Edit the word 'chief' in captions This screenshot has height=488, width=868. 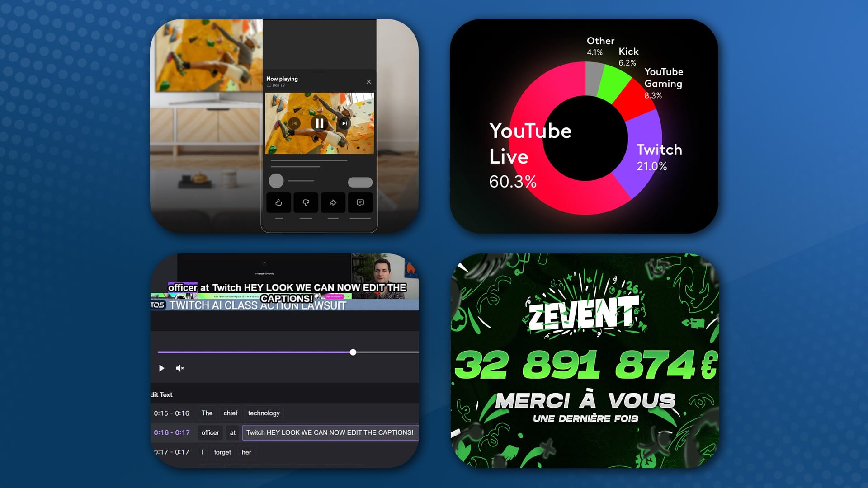click(231, 413)
